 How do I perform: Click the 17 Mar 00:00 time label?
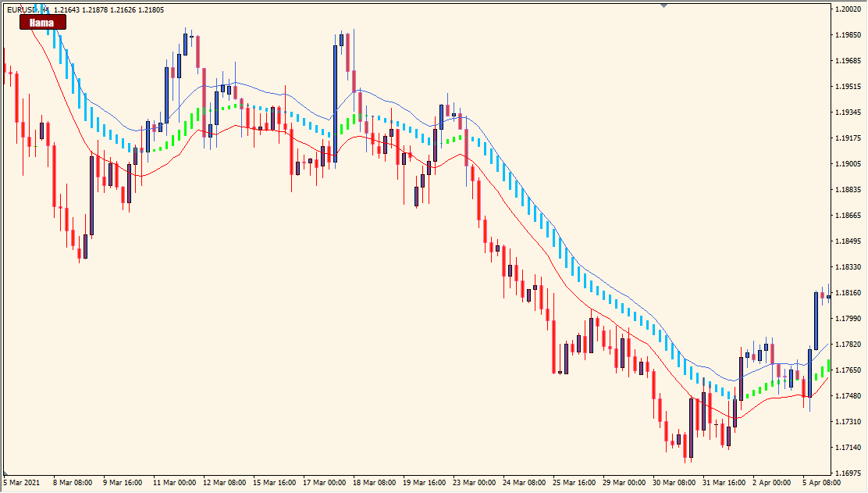pos(325,483)
